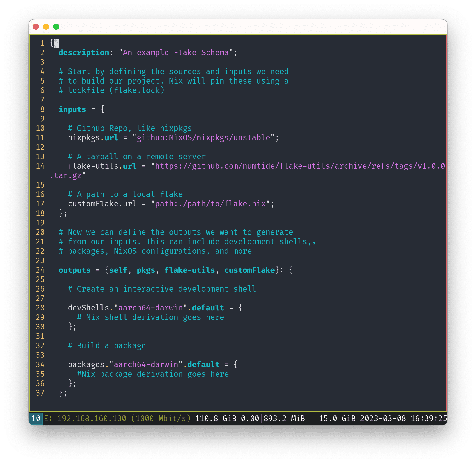Click the "aarch64-darwin" string on line 34

pos(146,365)
